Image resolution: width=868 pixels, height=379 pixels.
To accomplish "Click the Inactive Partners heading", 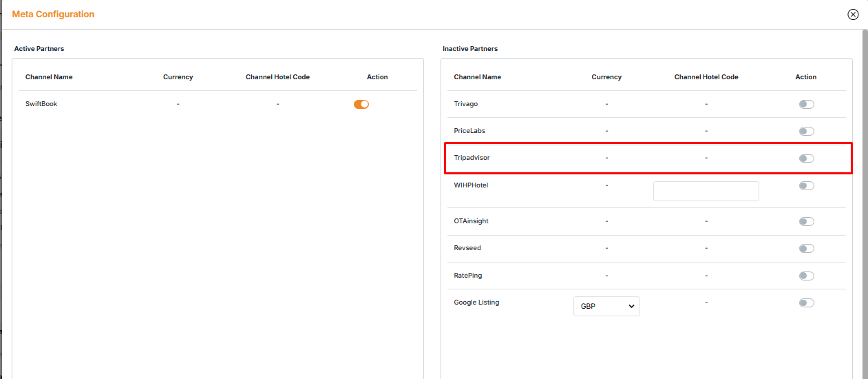I will [469, 49].
